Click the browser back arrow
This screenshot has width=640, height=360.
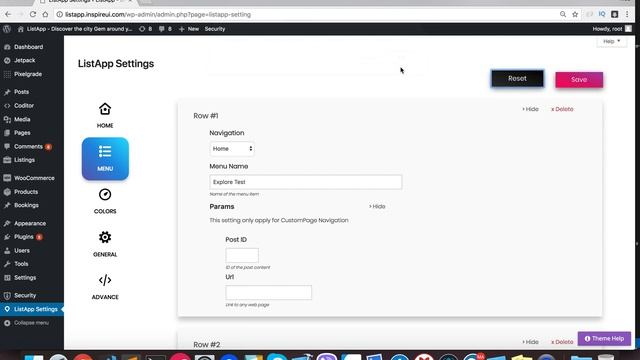pyautogui.click(x=8, y=14)
